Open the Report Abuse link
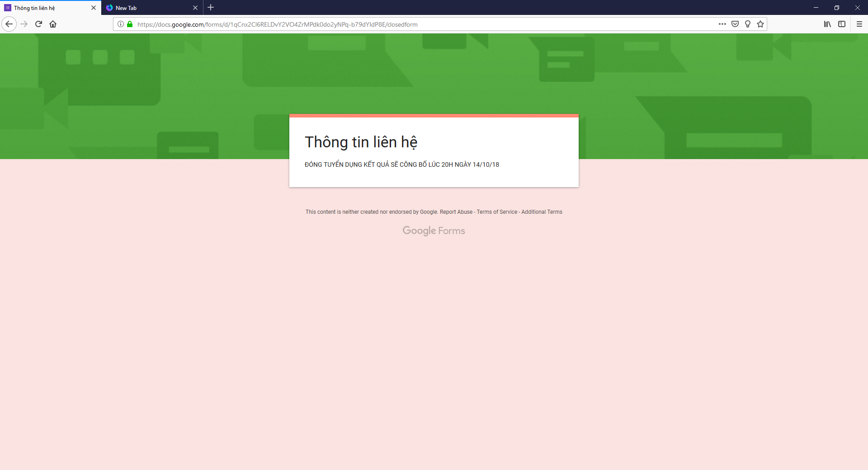Image resolution: width=868 pixels, height=470 pixels. (x=456, y=211)
